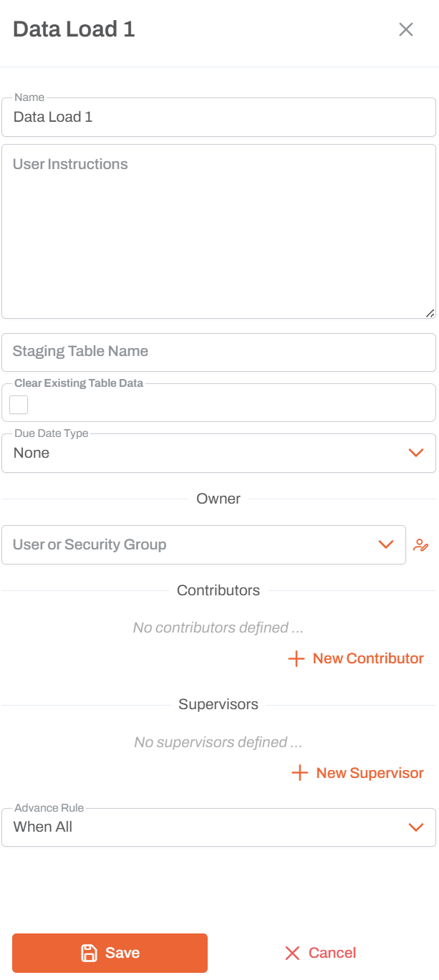Click the plus icon beside New Supervisor
439x980 pixels.
coord(299,773)
